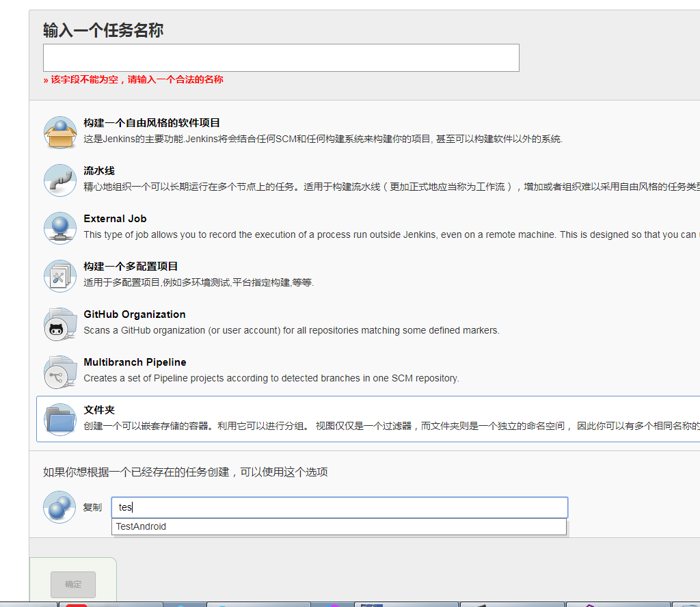Click the Jenkins freestyle project description text
This screenshot has height=607, width=700.
(x=323, y=139)
